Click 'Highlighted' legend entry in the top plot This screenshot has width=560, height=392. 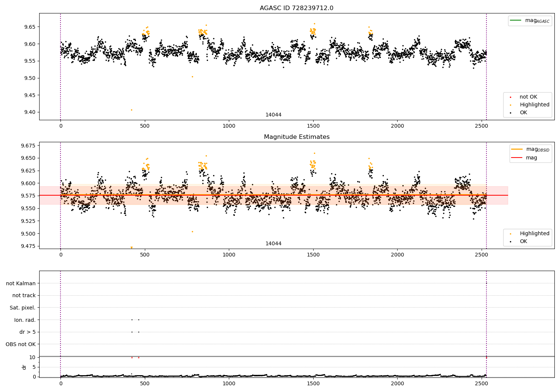click(x=535, y=105)
